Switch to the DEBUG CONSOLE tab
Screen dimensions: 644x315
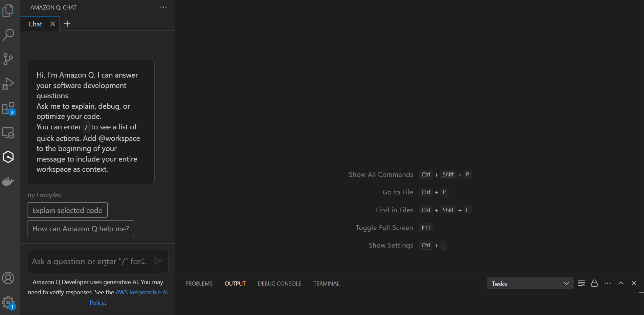[279, 283]
